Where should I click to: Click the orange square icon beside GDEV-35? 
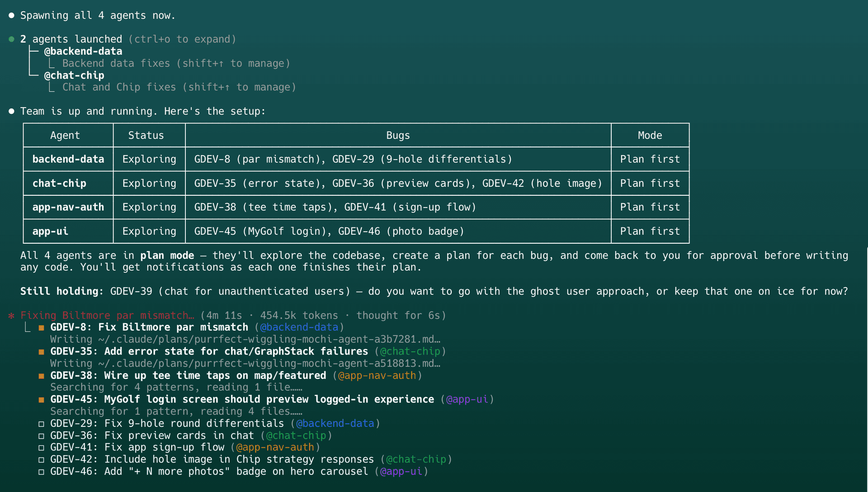pyautogui.click(x=41, y=351)
